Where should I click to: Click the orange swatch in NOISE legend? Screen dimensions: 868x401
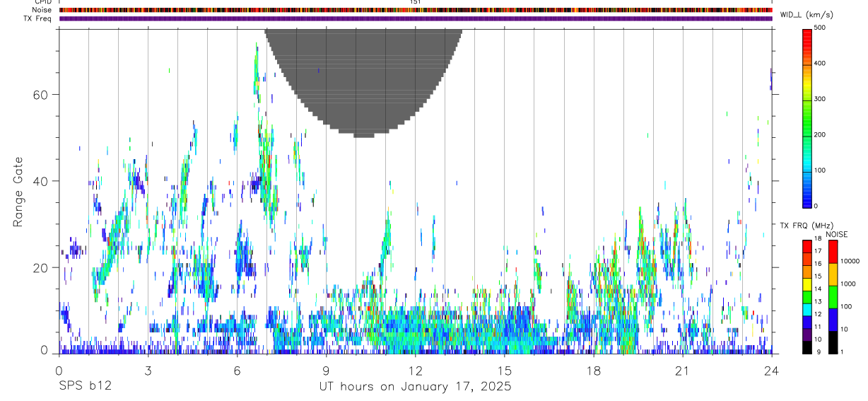click(833, 274)
